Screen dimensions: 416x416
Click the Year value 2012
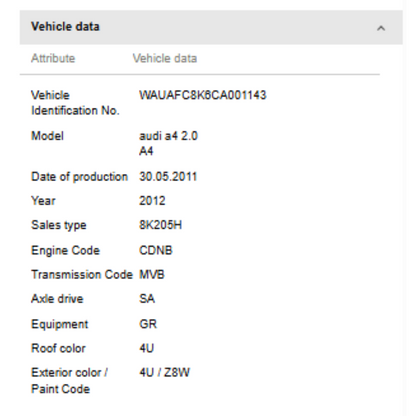[x=152, y=201]
